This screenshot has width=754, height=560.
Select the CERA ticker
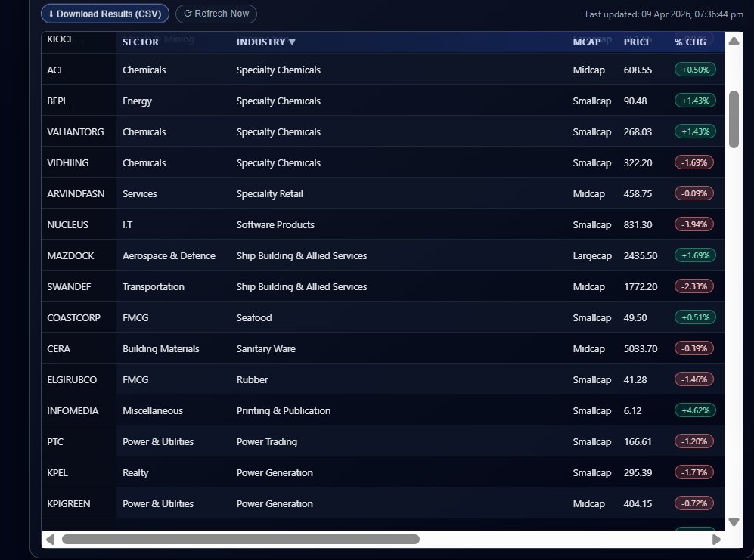point(58,349)
